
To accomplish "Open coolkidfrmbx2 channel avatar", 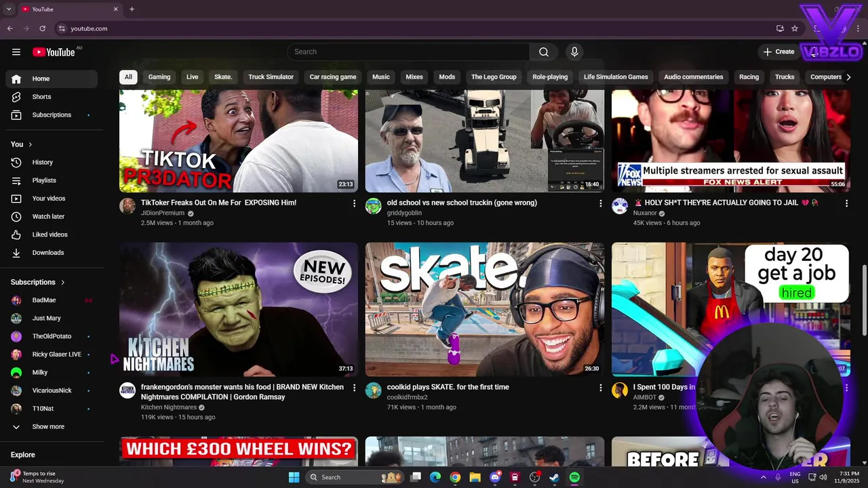I will pos(374,390).
